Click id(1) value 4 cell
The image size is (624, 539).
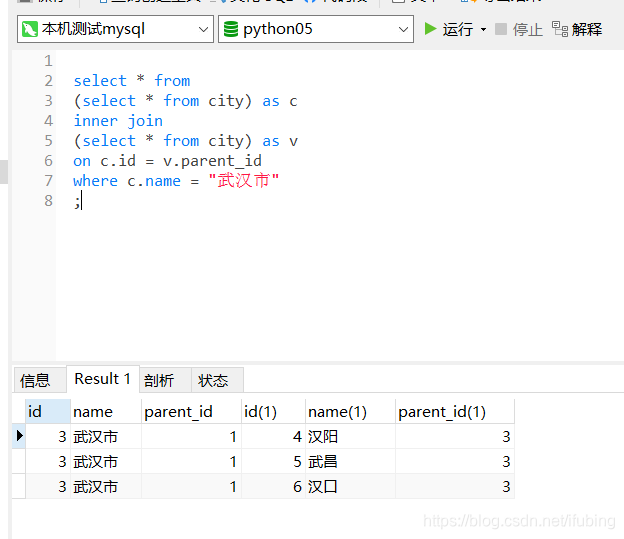(273, 437)
